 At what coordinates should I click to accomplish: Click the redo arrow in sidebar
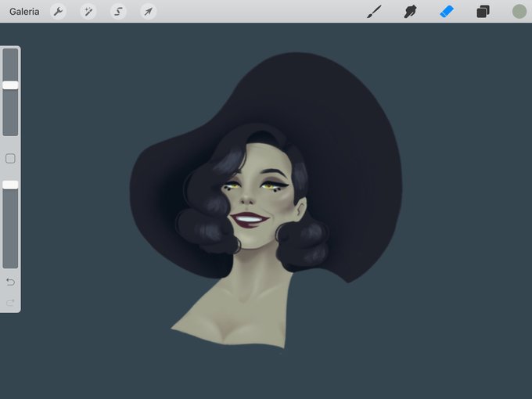coord(10,302)
